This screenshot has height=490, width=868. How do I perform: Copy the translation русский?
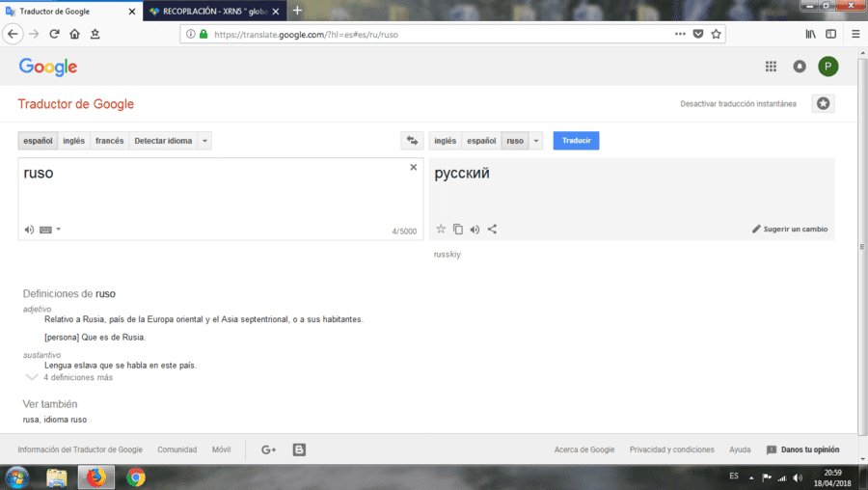(x=458, y=229)
